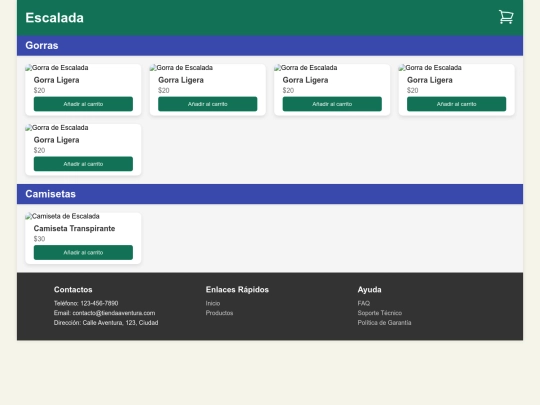This screenshot has height=405, width=540.
Task: Add second Gorra Ligera to cart
Action: coord(207,104)
